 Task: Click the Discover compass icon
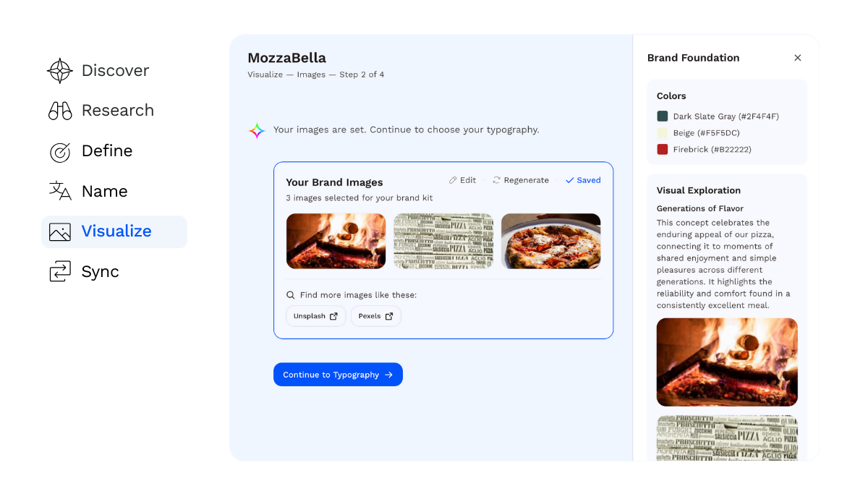coord(60,71)
